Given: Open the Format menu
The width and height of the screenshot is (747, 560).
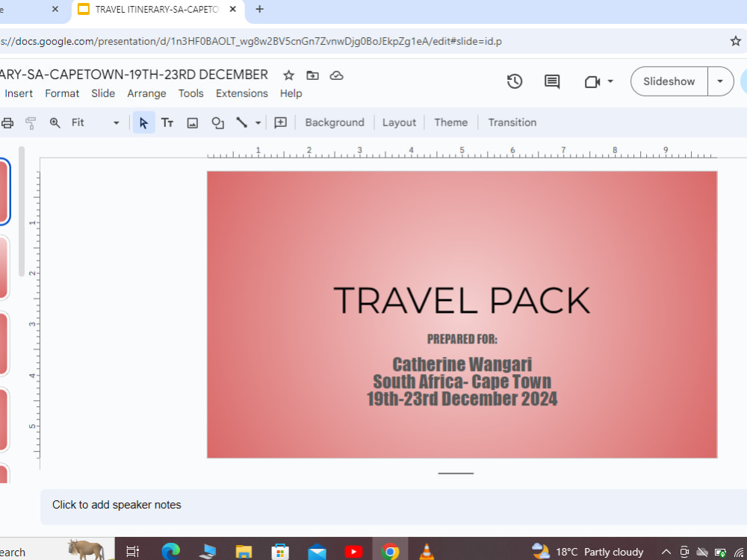Looking at the screenshot, I should pyautogui.click(x=62, y=93).
